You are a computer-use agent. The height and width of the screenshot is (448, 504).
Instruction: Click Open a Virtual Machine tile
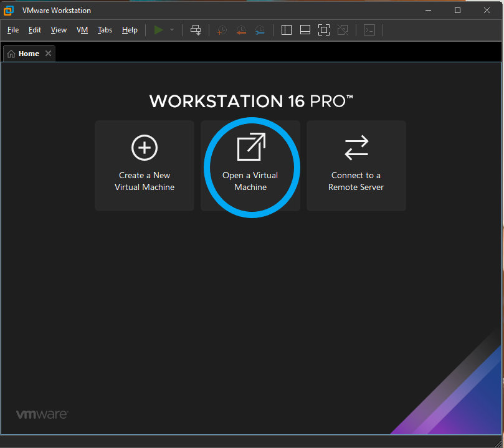coord(250,166)
